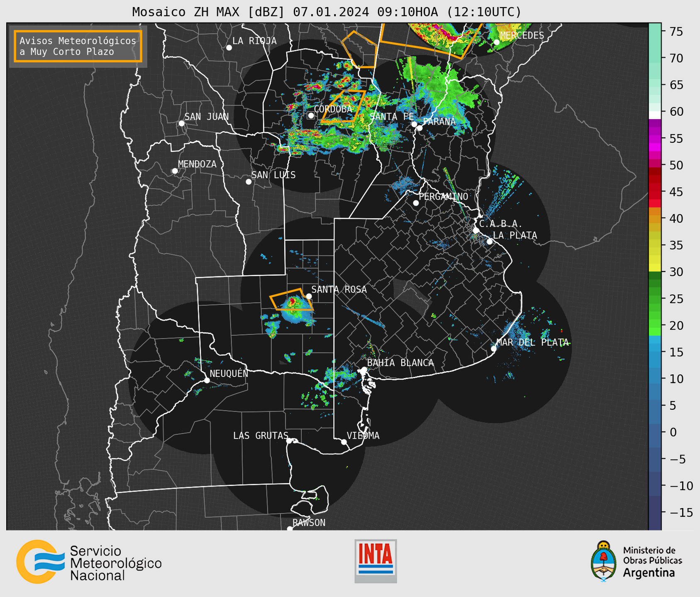Image resolution: width=700 pixels, height=597 pixels.
Task: Click the orange warning polygon north of Córdoba
Action: point(360,49)
